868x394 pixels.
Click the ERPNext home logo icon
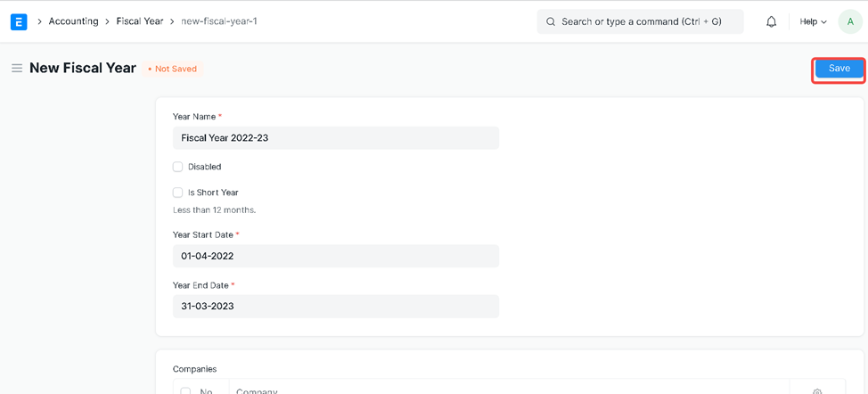pyautogui.click(x=19, y=21)
